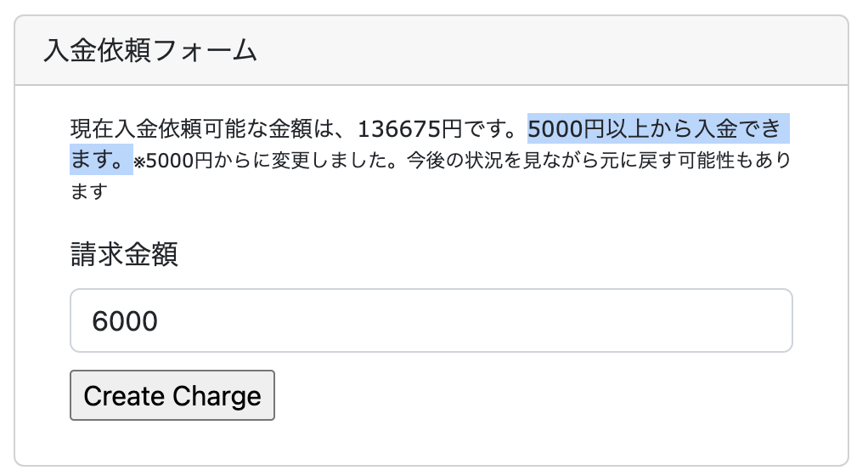Click the 元に戻す可能性もあり text
This screenshot has height=476, width=868.
[x=703, y=160]
